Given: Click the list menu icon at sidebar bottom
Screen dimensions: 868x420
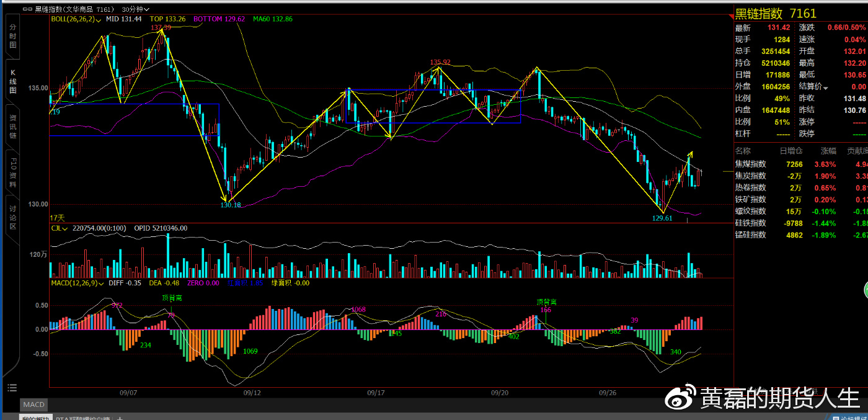Looking at the screenshot, I should point(12,388).
